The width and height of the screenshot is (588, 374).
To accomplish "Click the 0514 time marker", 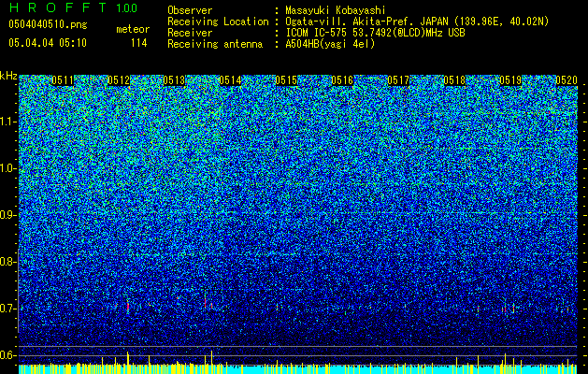I will tap(230, 80).
